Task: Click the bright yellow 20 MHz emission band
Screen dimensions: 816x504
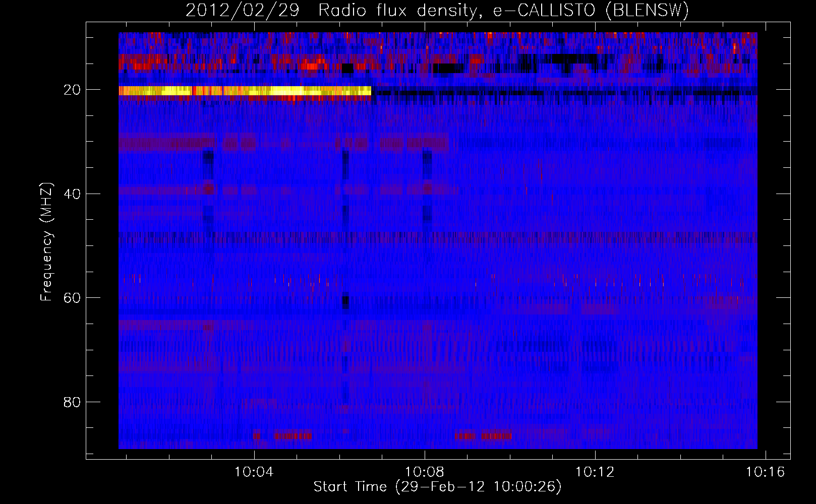Action: coord(245,91)
